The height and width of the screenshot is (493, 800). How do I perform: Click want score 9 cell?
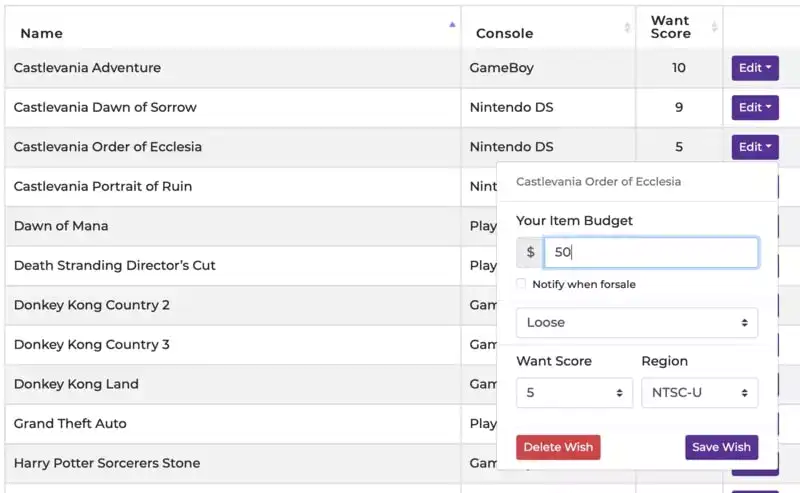pyautogui.click(x=679, y=107)
